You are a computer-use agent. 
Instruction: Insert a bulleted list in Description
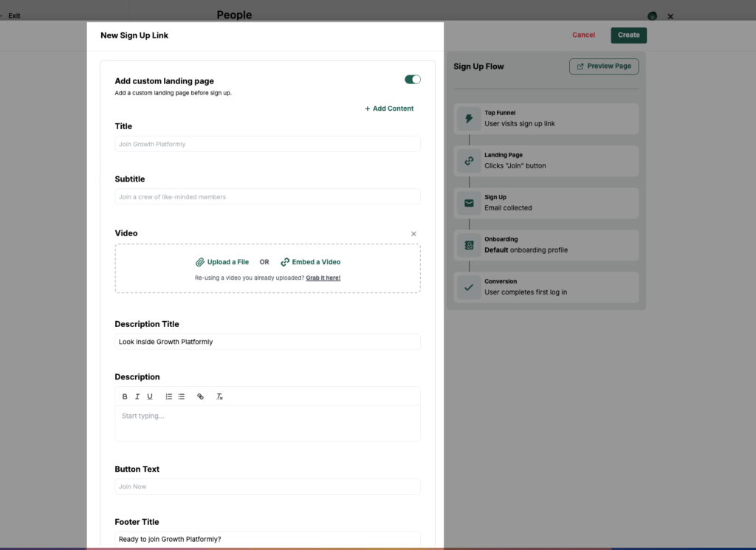point(182,396)
